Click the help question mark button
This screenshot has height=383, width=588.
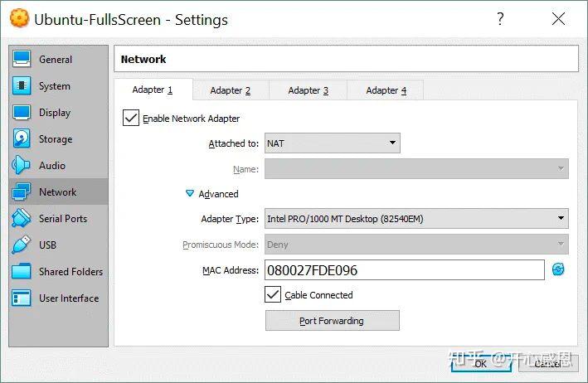pyautogui.click(x=500, y=18)
